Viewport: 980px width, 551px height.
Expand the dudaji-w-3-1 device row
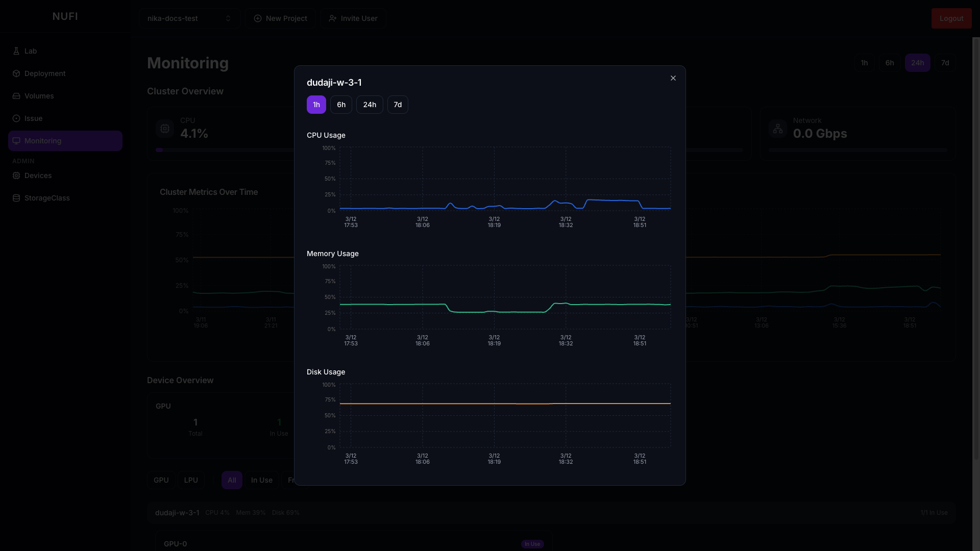coord(177,513)
